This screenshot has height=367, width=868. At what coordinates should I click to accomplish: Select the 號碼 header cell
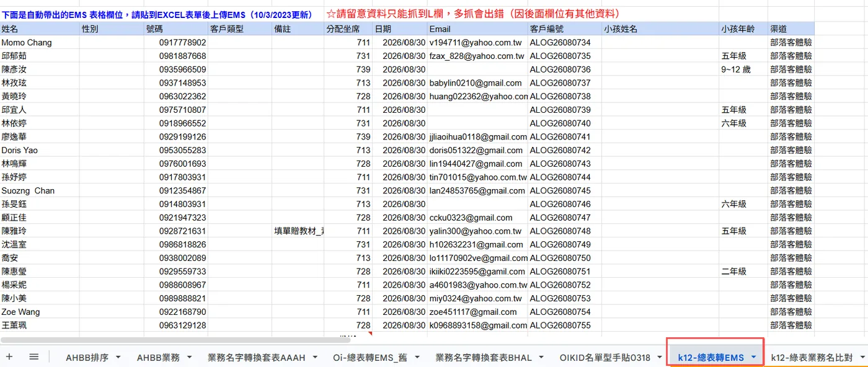point(175,29)
